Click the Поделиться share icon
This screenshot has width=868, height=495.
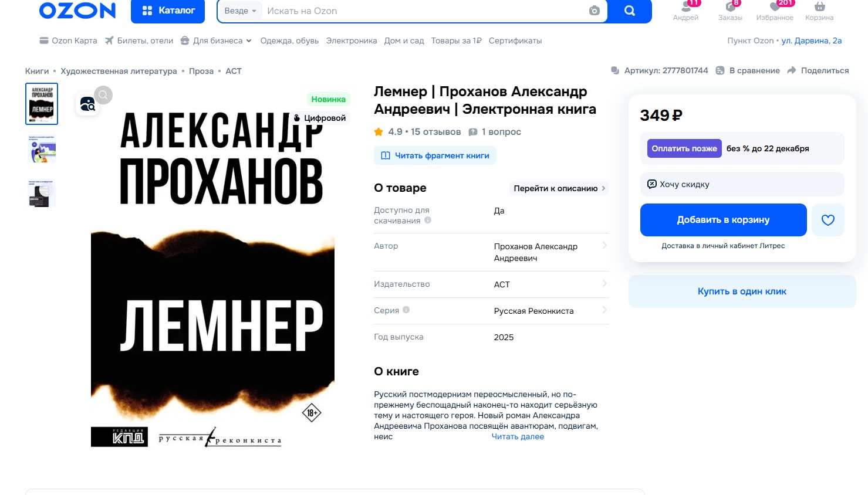point(792,70)
